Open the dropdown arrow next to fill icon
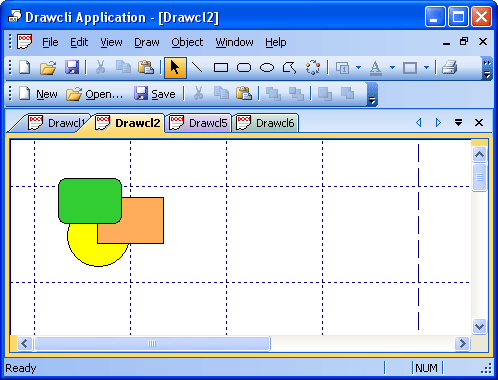 click(358, 68)
